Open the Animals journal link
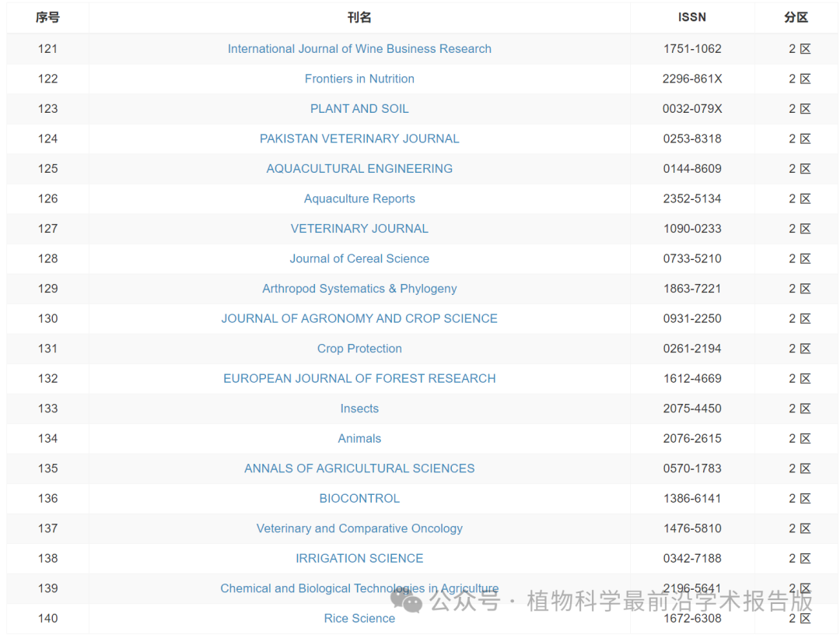840x635 pixels. point(359,438)
